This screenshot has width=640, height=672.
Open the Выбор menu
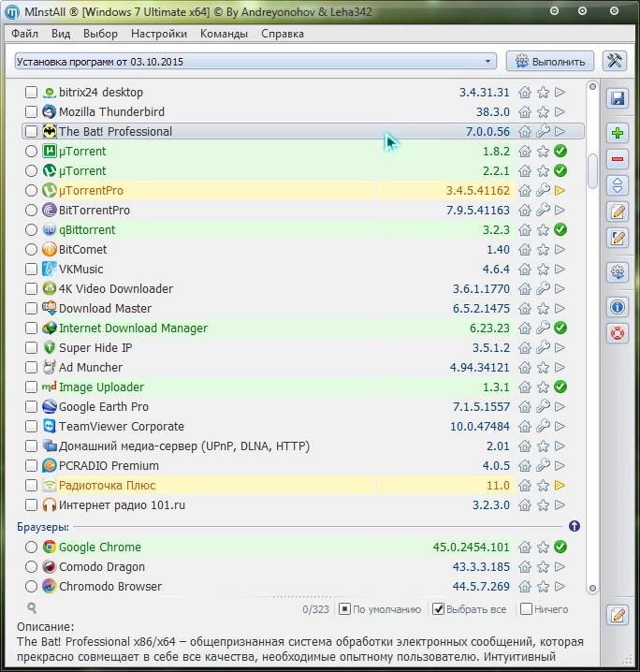point(100,34)
